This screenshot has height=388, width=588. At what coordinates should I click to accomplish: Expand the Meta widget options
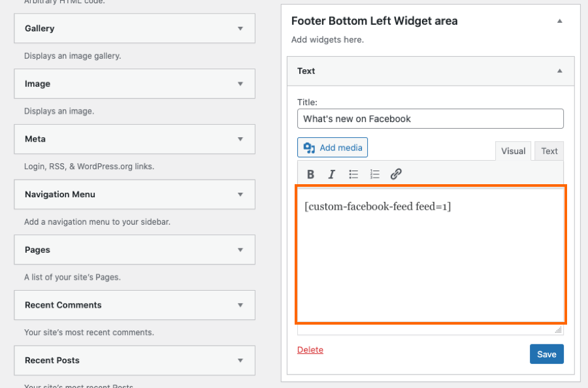240,139
